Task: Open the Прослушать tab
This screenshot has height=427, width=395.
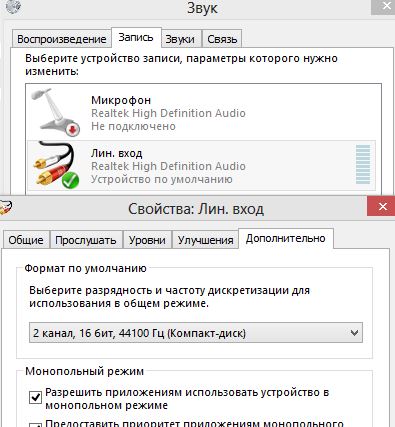Action: 86,240
